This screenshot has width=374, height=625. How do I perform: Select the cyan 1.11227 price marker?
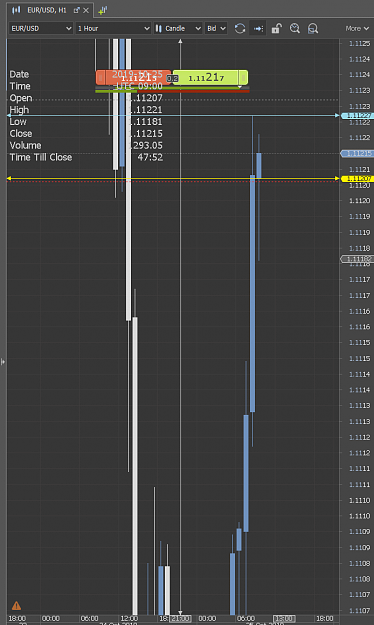click(358, 116)
